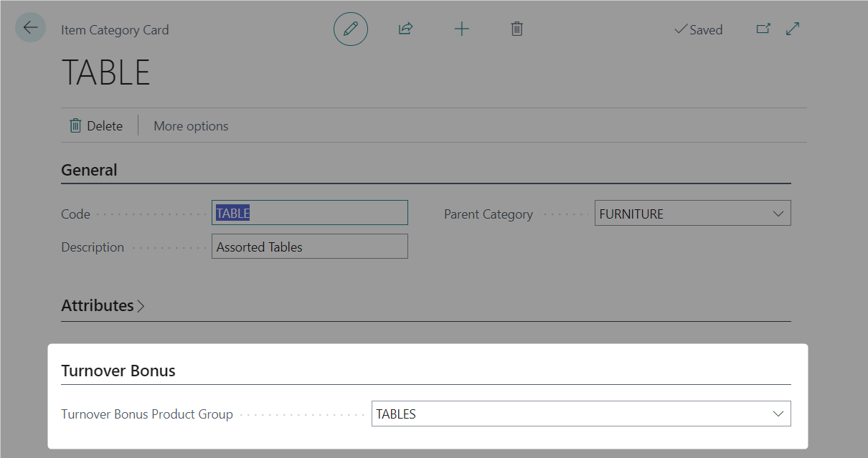
Task: Click the Saved status indicator
Action: (x=698, y=30)
